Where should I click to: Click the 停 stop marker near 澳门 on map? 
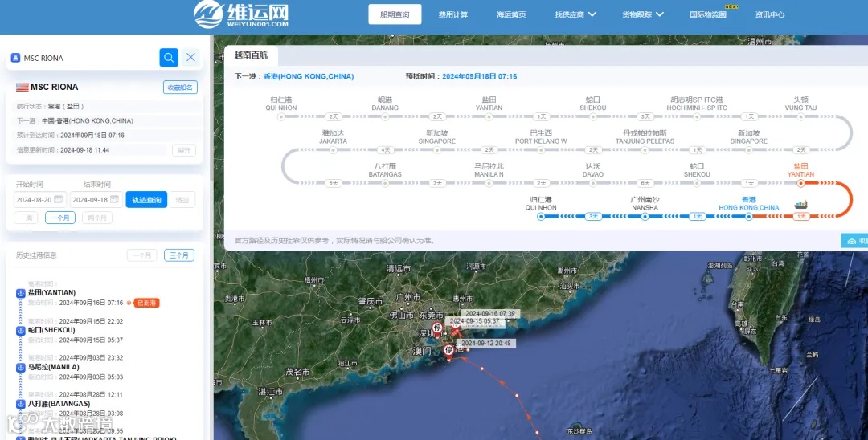(x=449, y=351)
